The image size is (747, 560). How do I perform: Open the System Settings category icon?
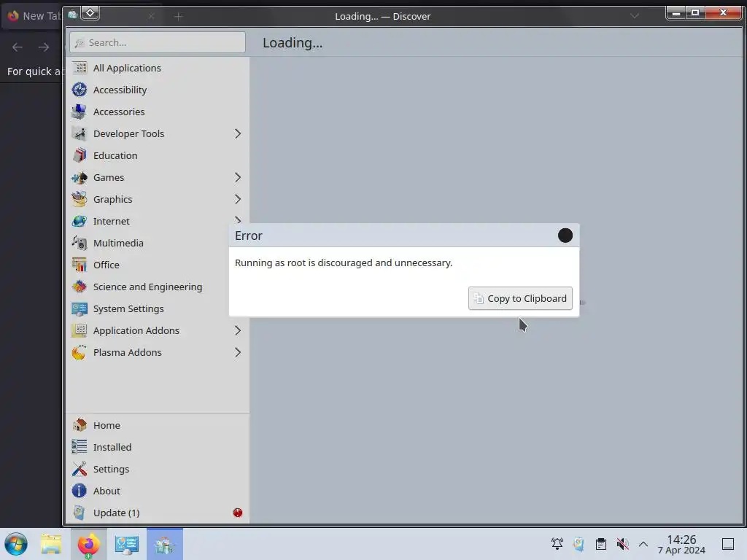coord(79,308)
